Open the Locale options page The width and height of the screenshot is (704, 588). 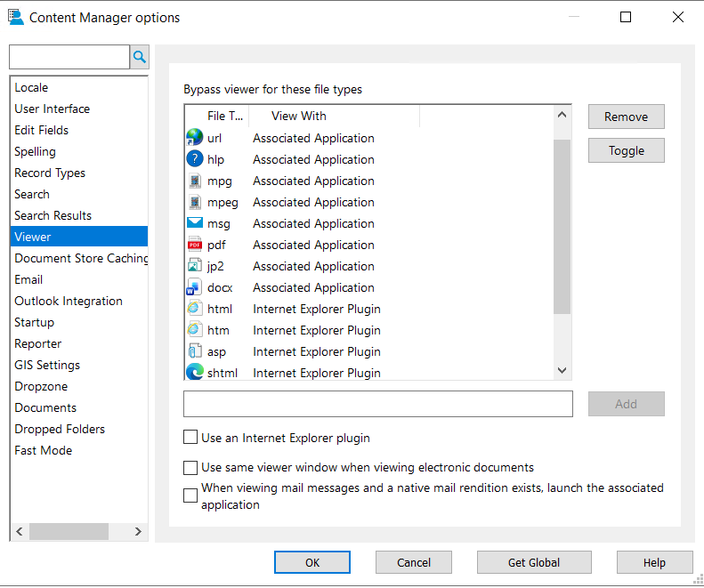click(x=79, y=87)
